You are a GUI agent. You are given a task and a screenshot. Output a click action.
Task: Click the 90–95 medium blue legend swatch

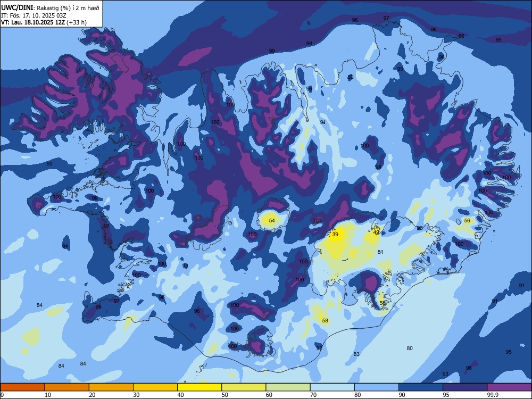[x=421, y=387]
